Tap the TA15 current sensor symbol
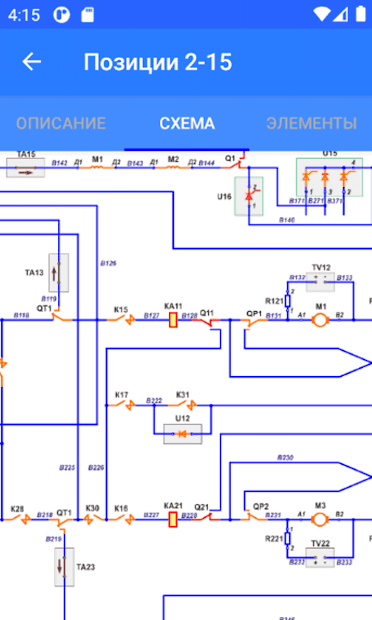Viewport: 372px width, 620px height. click(x=26, y=168)
